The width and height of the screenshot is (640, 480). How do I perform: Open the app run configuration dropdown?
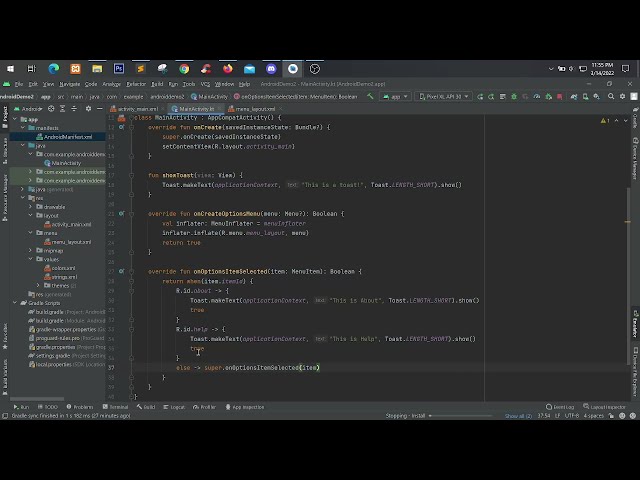click(395, 97)
